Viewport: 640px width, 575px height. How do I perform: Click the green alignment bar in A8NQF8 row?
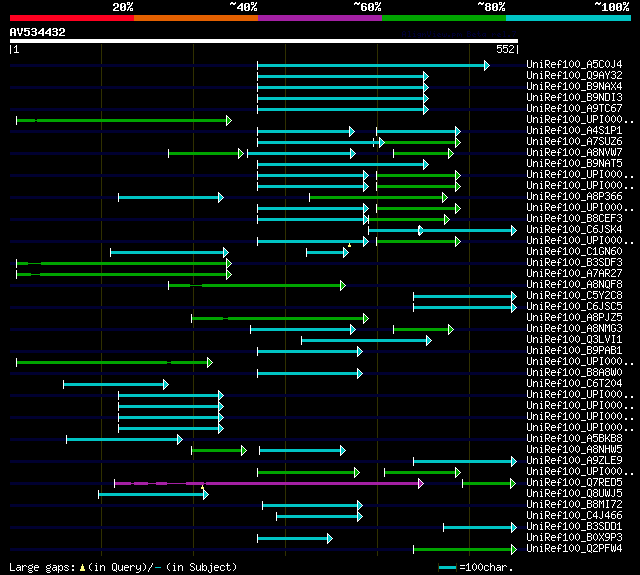(257, 285)
